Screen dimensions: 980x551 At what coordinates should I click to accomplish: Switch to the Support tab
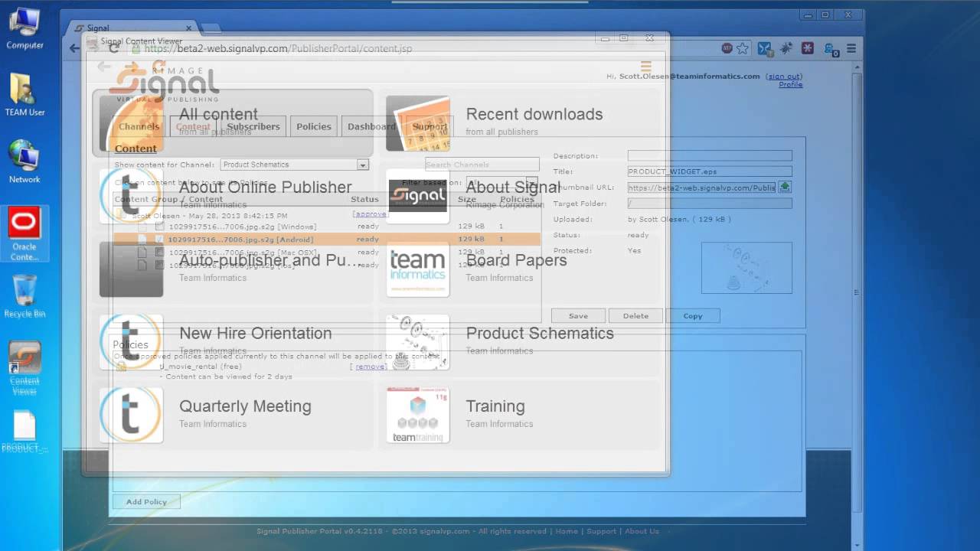(x=430, y=126)
